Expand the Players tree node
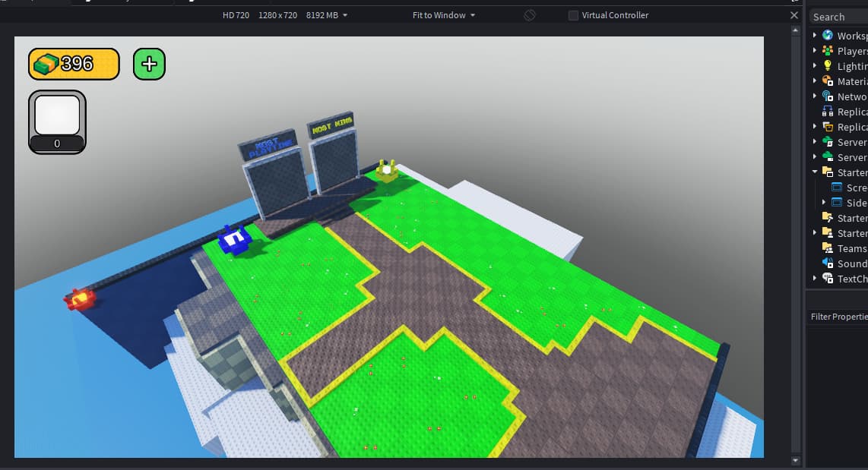Image resolution: width=868 pixels, height=470 pixels. [x=814, y=51]
